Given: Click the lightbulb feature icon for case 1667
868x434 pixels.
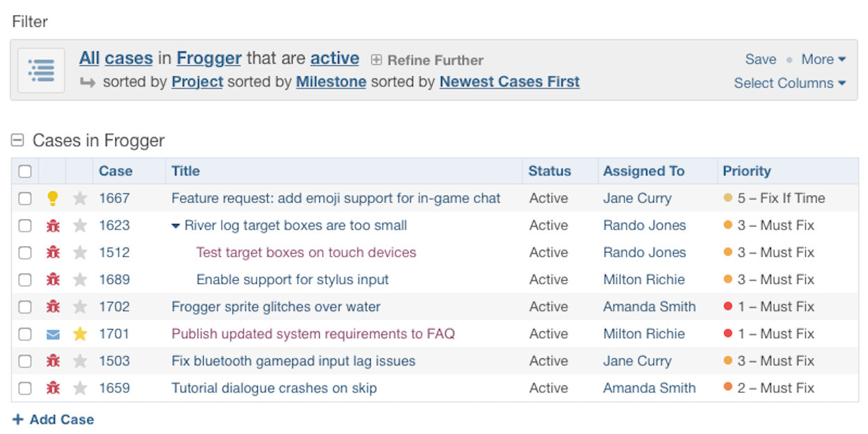Looking at the screenshot, I should coord(53,198).
